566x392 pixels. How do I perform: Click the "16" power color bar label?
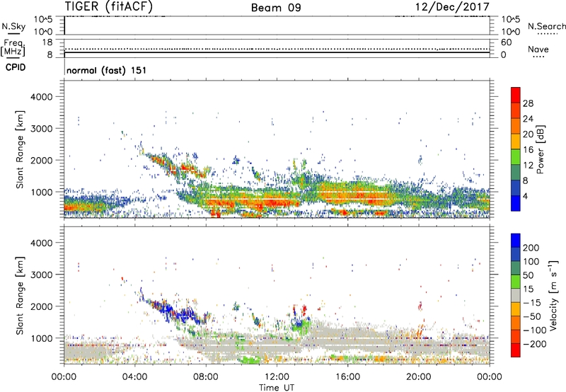coord(528,150)
